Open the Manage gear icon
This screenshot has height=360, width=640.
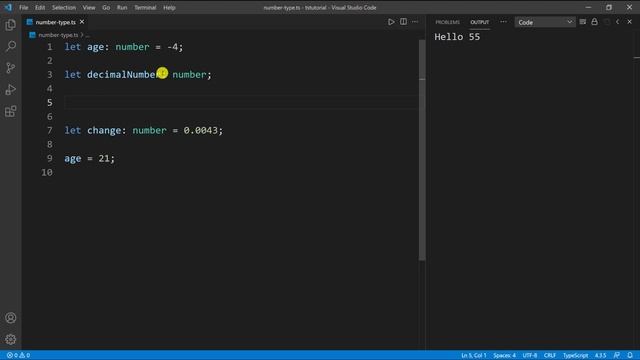click(11, 339)
